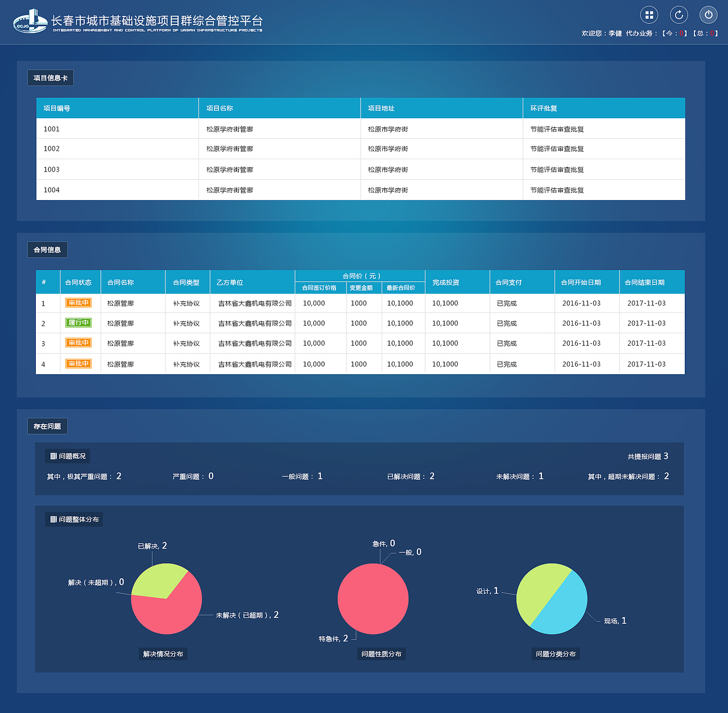Select the 合同信息 section tab
The image size is (728, 713).
point(47,249)
